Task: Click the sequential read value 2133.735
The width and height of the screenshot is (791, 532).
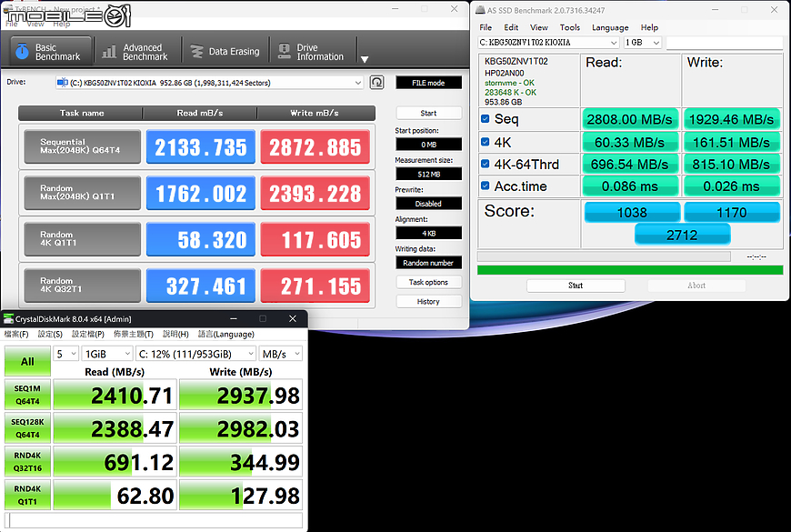Action: [201, 147]
